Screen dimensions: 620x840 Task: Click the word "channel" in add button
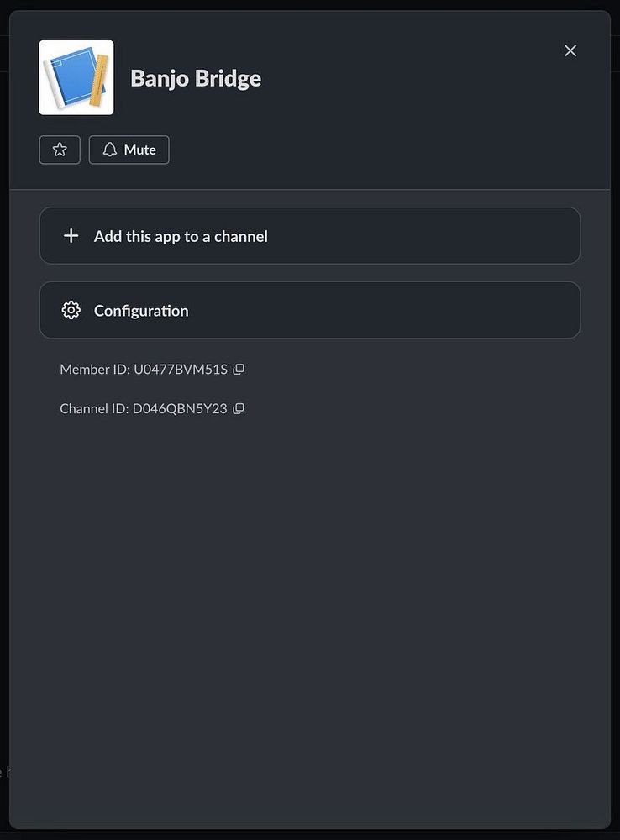(241, 236)
